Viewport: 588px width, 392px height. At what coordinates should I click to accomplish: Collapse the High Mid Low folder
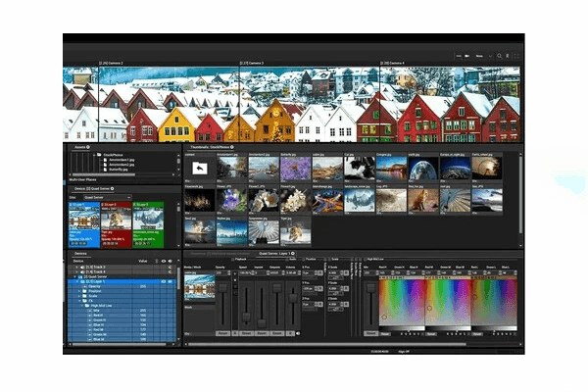(82, 306)
